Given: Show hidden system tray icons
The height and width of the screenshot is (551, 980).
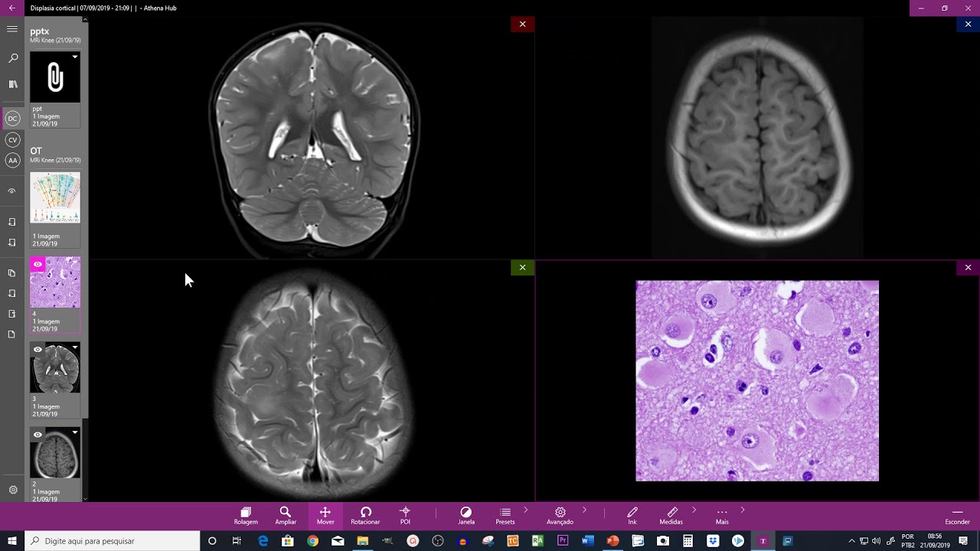Looking at the screenshot, I should [x=851, y=541].
